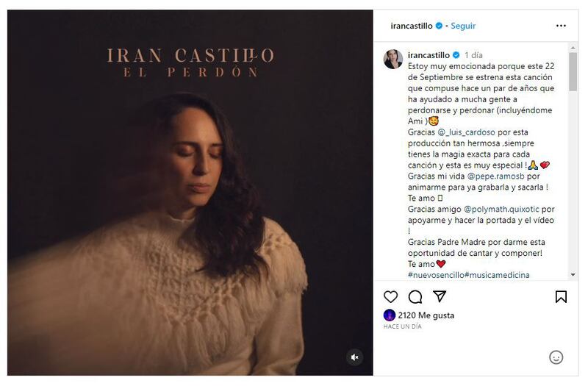
Task: Open more options three-dot menu
Action: coord(561,26)
